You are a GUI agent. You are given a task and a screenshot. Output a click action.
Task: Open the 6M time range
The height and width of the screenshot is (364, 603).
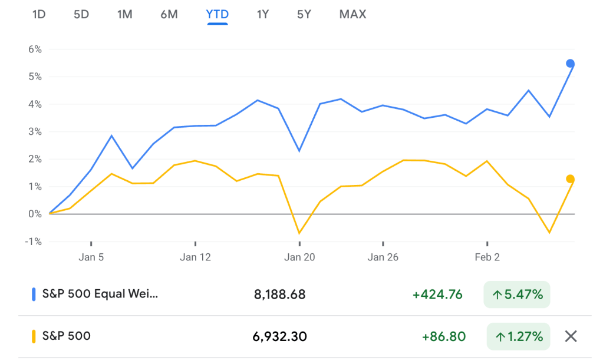(x=169, y=14)
